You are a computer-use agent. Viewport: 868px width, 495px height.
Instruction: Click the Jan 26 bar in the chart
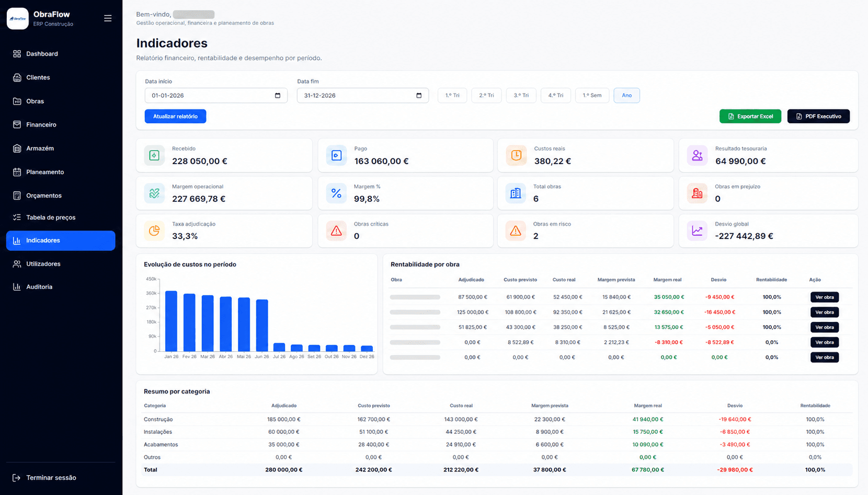[171, 321]
